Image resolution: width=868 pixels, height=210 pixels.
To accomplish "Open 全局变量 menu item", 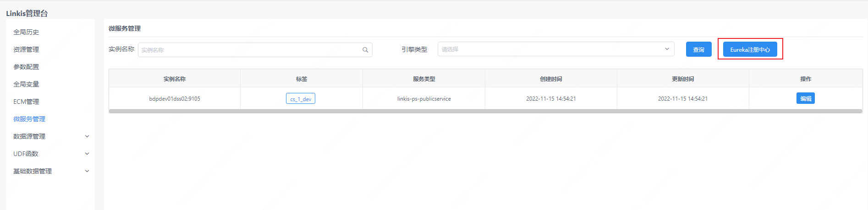I will point(26,84).
